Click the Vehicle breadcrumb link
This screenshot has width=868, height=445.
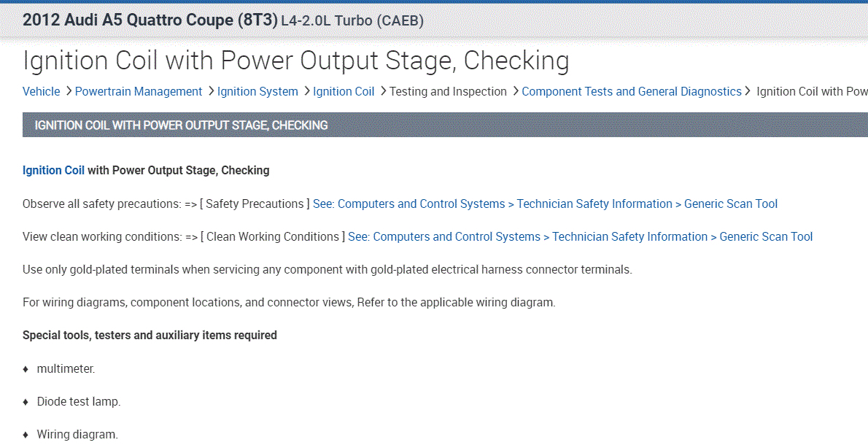[41, 92]
